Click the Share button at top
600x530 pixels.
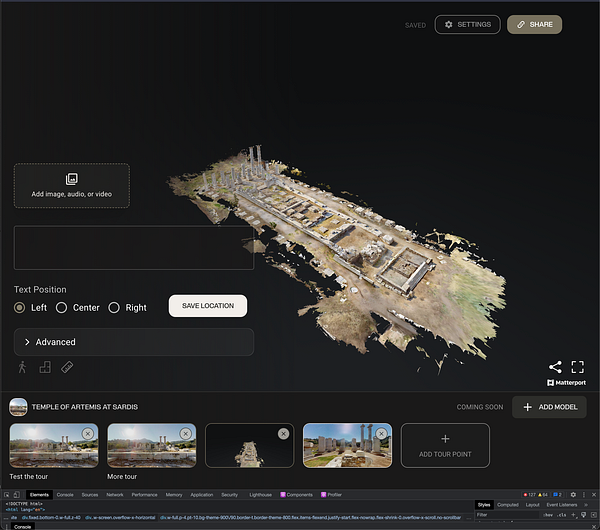534,24
